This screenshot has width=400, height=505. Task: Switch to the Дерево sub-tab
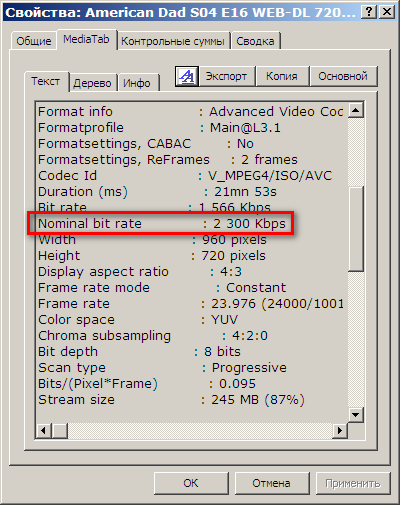pyautogui.click(x=92, y=83)
